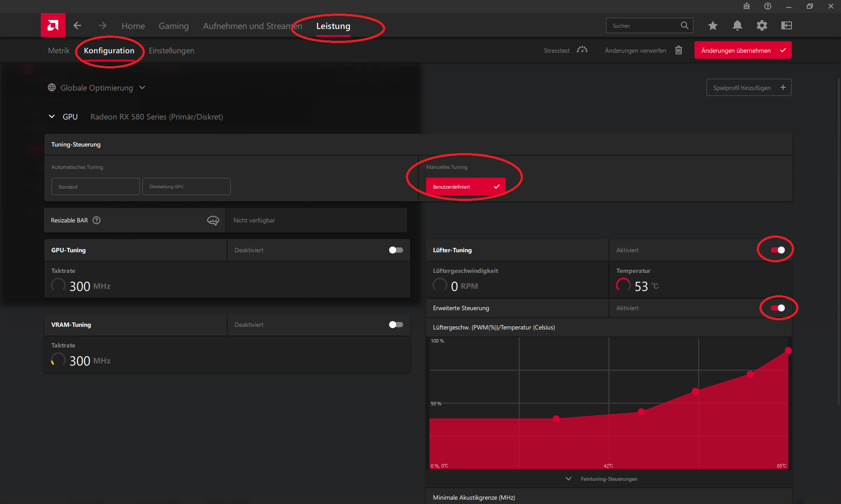Click Änderungen übernehmen button
Screen dimensions: 841x504
click(x=743, y=50)
